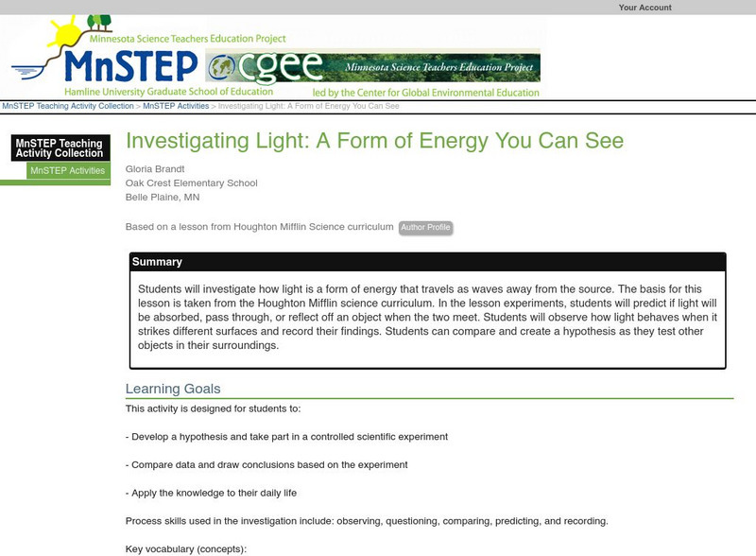Viewport: 756px width, 556px height.
Task: Click the page title Investigating Light heading
Action: pyautogui.click(x=375, y=141)
